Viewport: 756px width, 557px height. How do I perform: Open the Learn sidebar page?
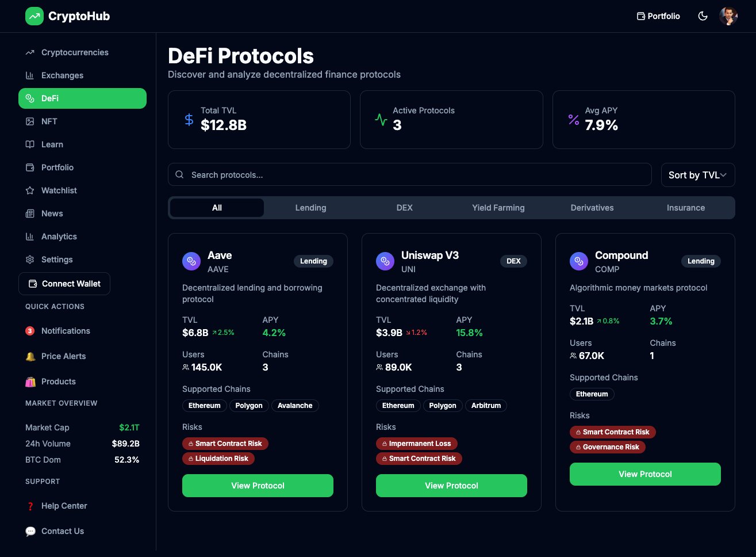pos(82,144)
